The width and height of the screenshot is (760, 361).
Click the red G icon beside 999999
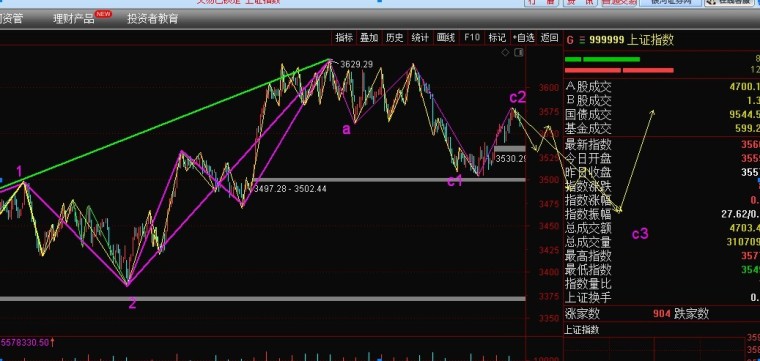[x=570, y=40]
